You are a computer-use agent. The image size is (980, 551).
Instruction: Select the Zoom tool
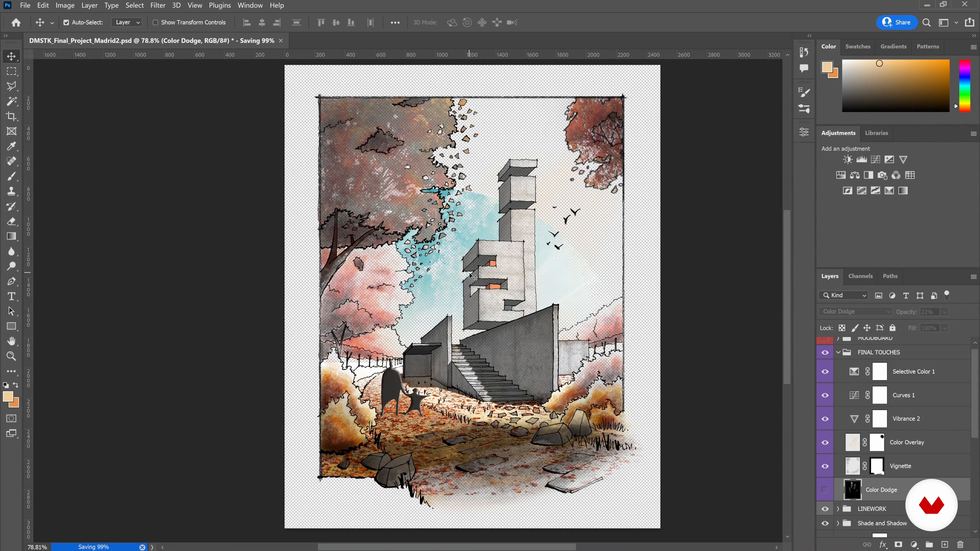(x=11, y=356)
